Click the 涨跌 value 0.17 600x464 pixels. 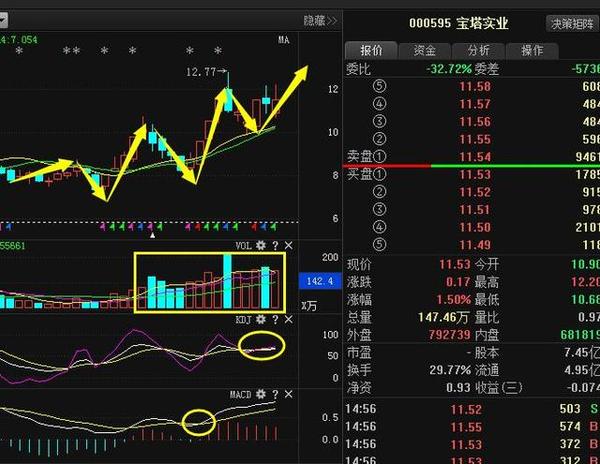(x=458, y=282)
